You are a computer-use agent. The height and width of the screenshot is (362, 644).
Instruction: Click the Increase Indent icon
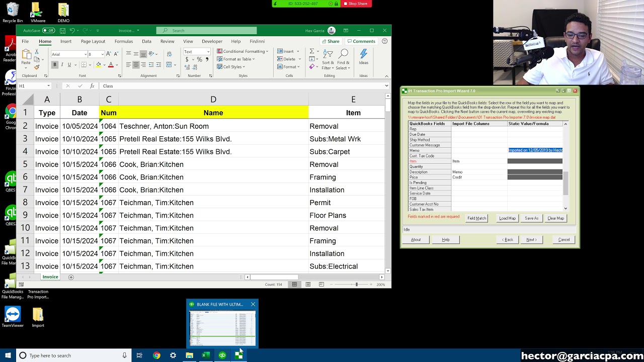[158, 65]
